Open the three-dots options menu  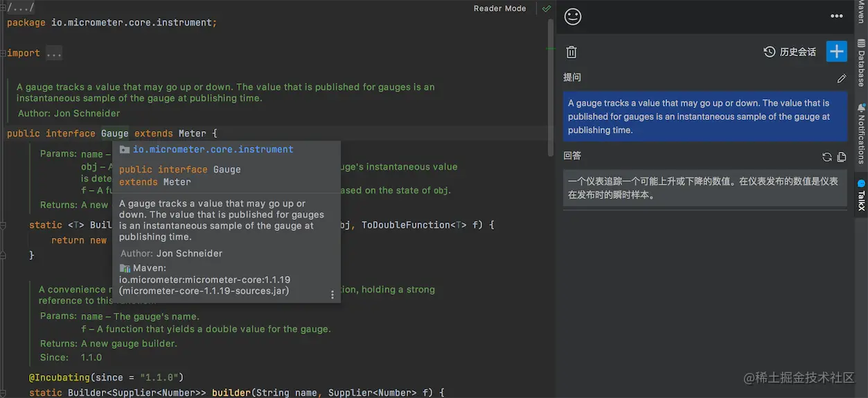[x=837, y=16]
